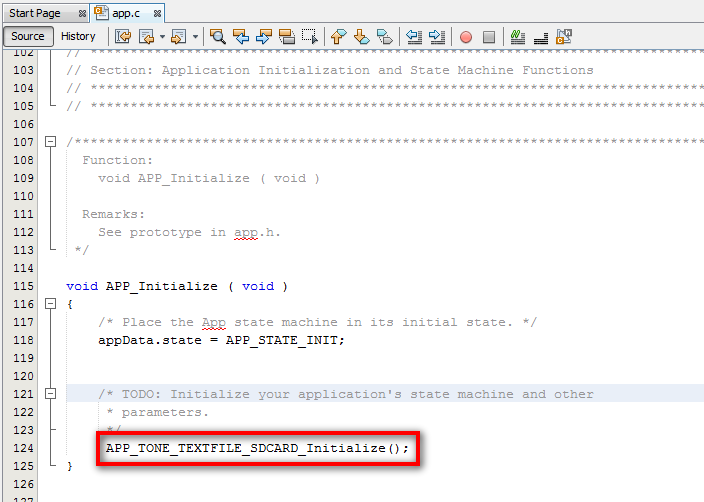704x502 pixels.
Task: Go to previous occurrence in search
Action: [241, 37]
